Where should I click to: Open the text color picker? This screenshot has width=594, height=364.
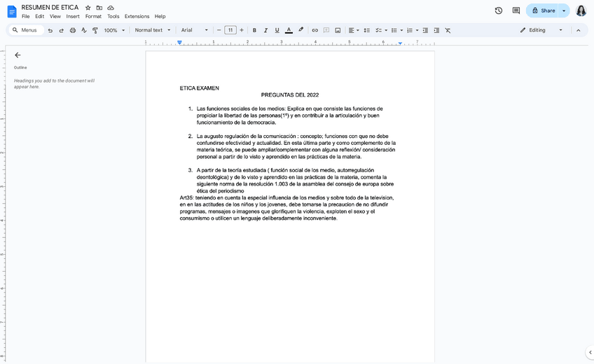pos(289,30)
